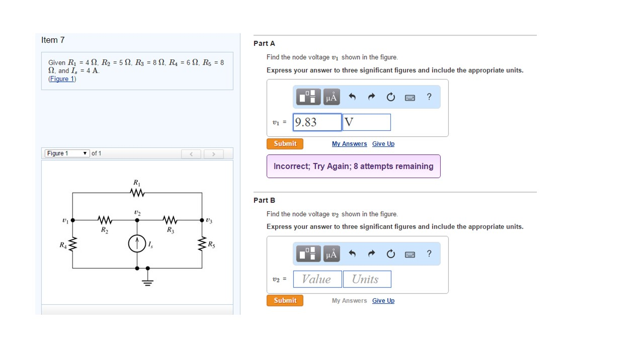Image resolution: width=644 pixels, height=362 pixels.
Task: Open the on-screen keyboard in Part A
Action: [x=410, y=97]
